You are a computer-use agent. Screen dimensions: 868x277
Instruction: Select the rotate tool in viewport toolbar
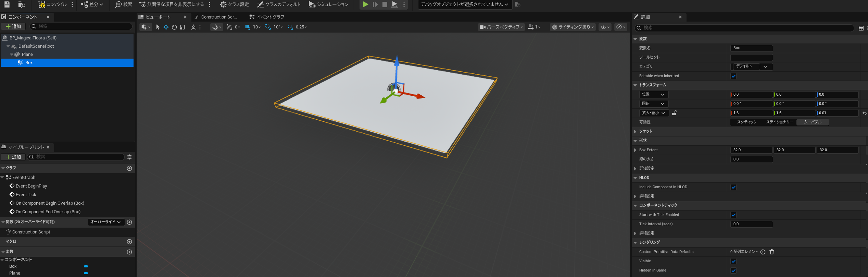(174, 27)
